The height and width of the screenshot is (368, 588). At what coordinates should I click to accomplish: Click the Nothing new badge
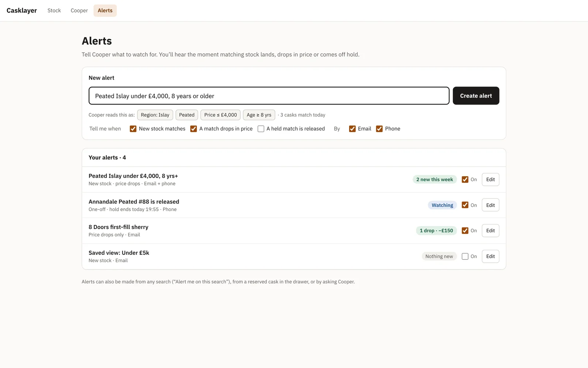(x=439, y=256)
